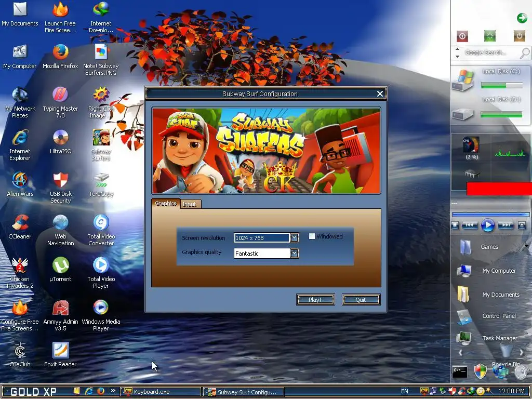Click the media player blue seek bar

pos(490,215)
